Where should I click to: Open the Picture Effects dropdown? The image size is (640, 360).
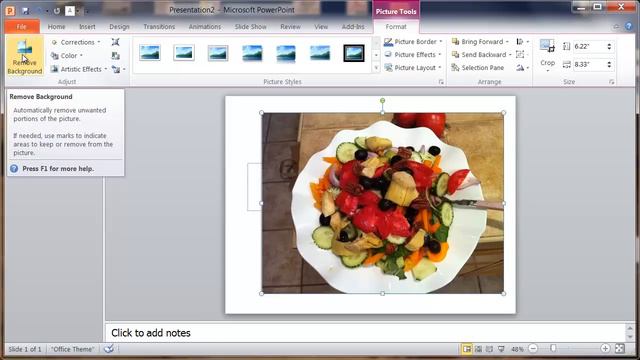(x=413, y=55)
